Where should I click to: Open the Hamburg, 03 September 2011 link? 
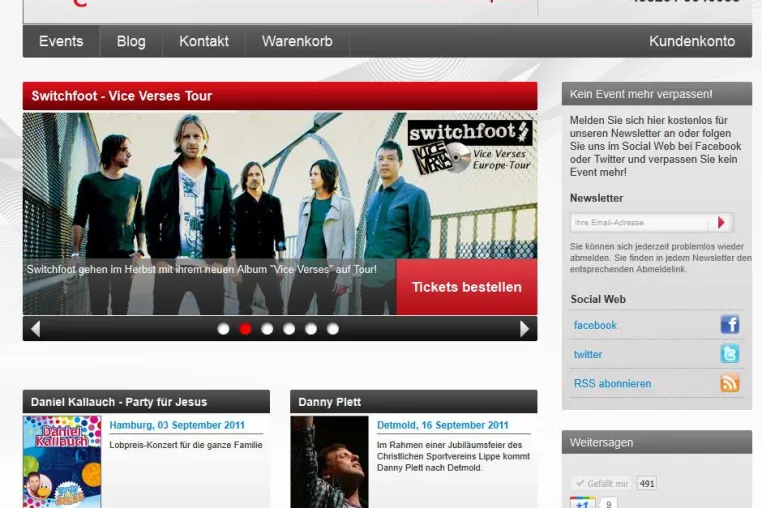(x=177, y=425)
